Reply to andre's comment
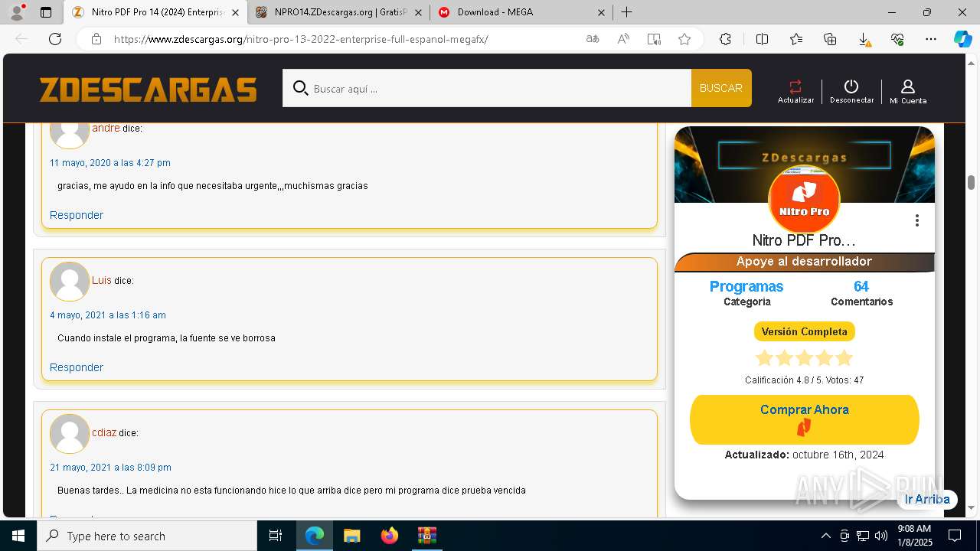 coord(77,215)
